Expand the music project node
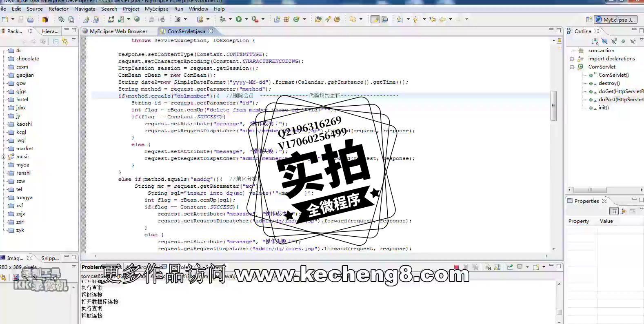Image resolution: width=644 pixels, height=324 pixels. pos(3,157)
